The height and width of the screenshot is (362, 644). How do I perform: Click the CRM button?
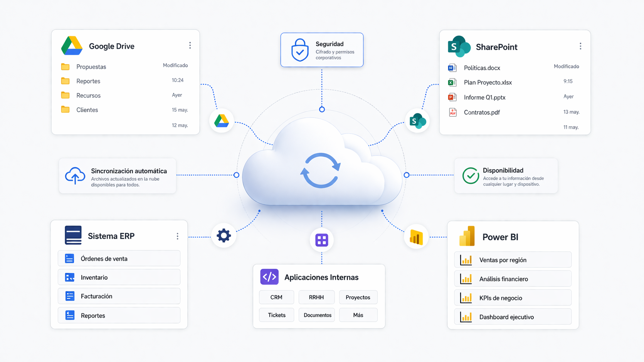click(276, 297)
